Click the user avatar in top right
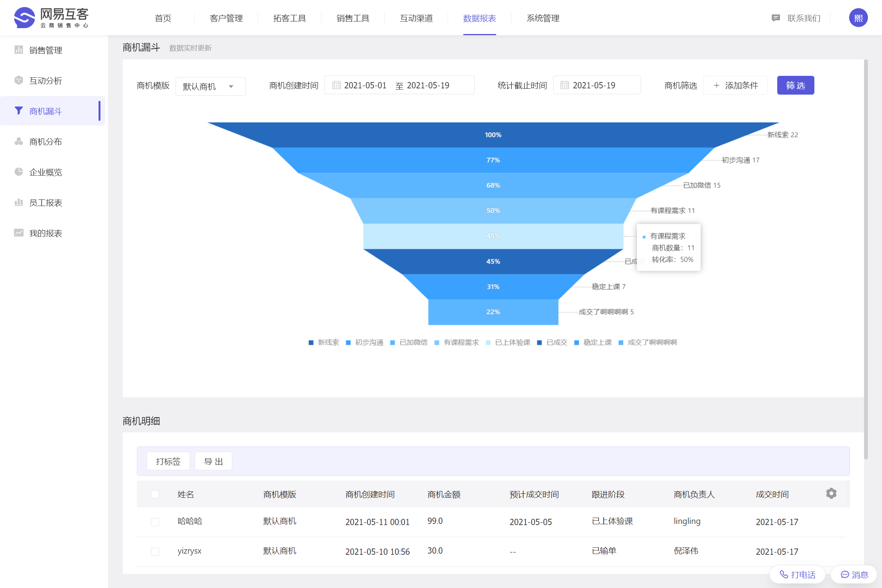This screenshot has width=882, height=588. pos(858,18)
